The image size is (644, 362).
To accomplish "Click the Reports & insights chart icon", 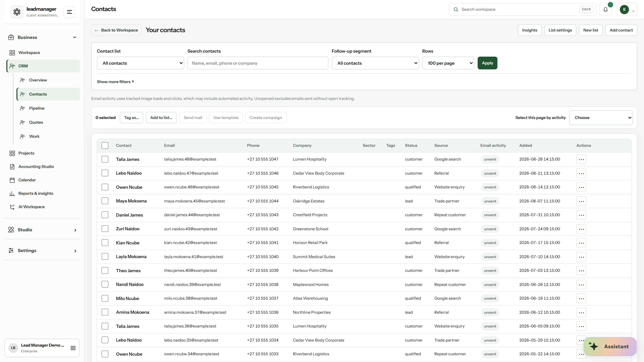I will pos(12,194).
